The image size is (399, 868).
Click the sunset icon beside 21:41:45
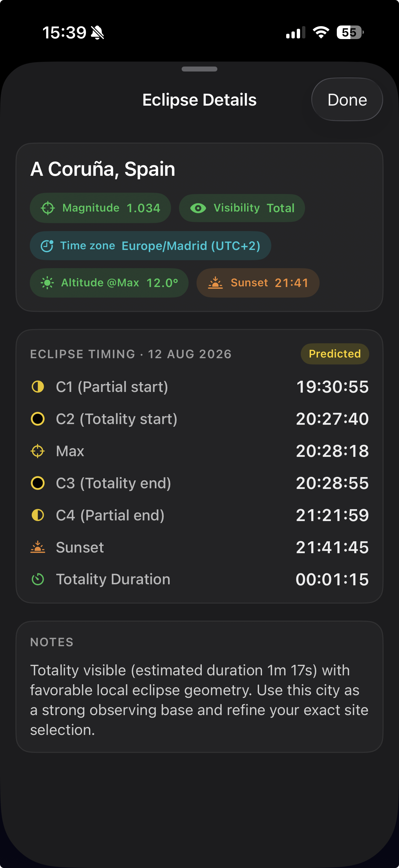pyautogui.click(x=38, y=547)
